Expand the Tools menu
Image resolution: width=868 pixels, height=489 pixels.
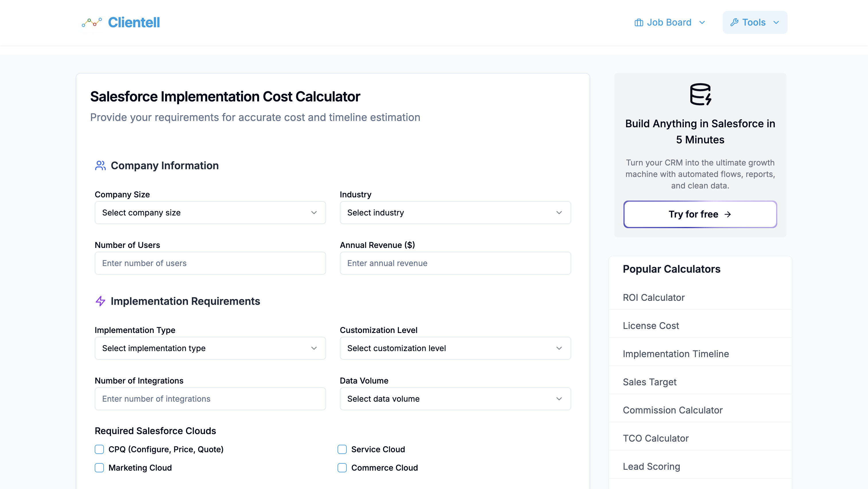[755, 22]
